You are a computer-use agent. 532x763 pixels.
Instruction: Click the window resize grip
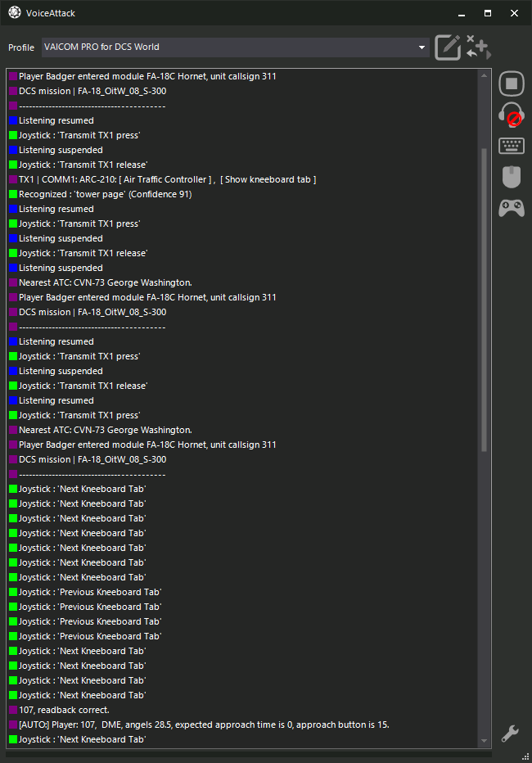pos(525,757)
